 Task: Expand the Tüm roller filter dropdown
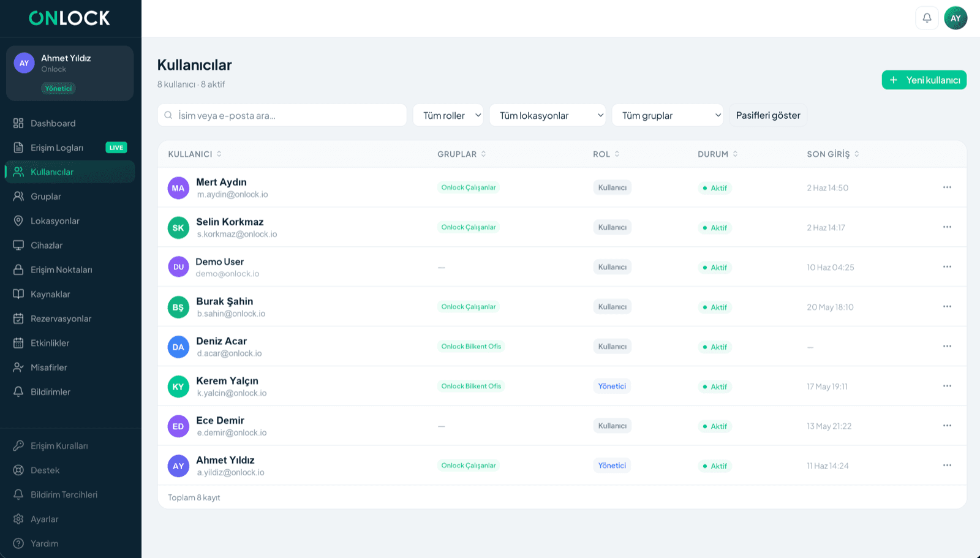(x=448, y=115)
